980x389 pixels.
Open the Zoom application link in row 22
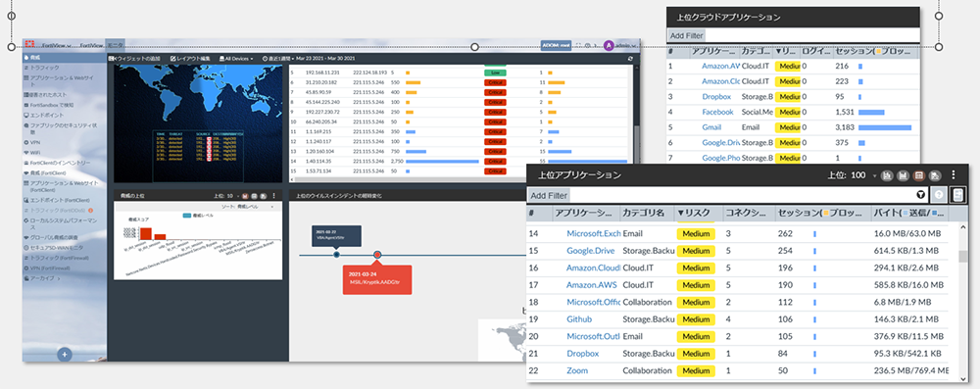(577, 370)
